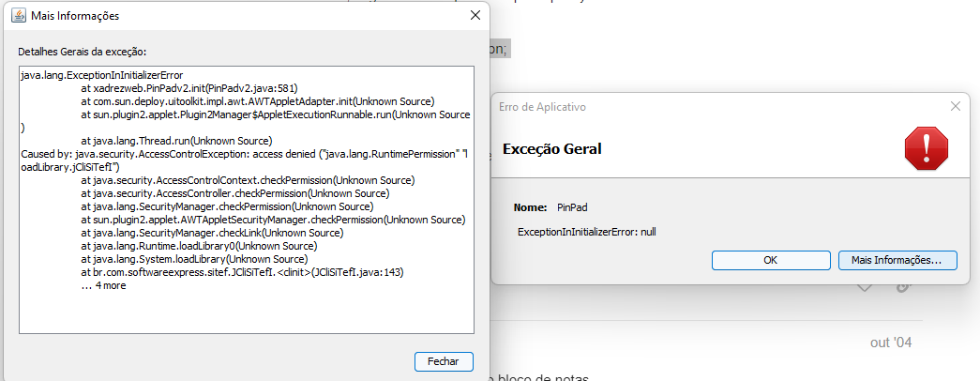
Task: Click the PinPadv2.java:581 stack trace line
Action: pos(188,88)
